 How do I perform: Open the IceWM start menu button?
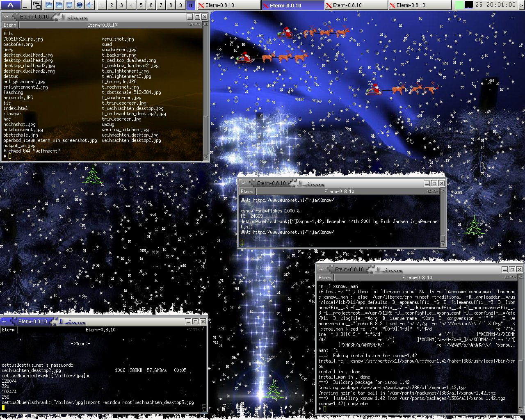coord(10,5)
